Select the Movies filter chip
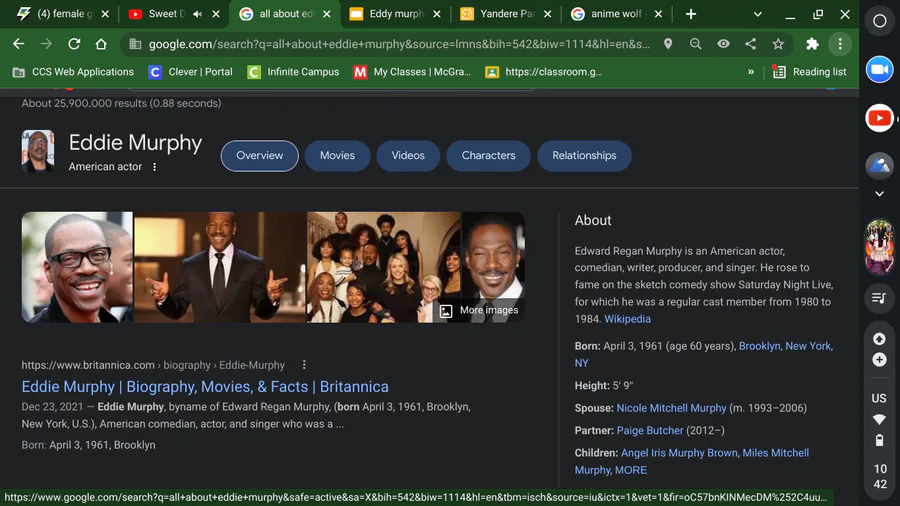Viewport: 900px width, 506px height. pos(337,156)
